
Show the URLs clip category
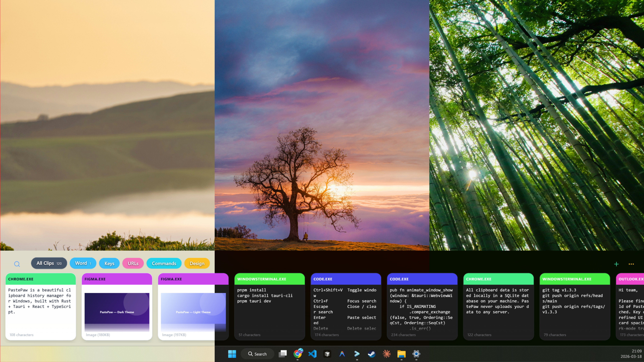pos(133,263)
